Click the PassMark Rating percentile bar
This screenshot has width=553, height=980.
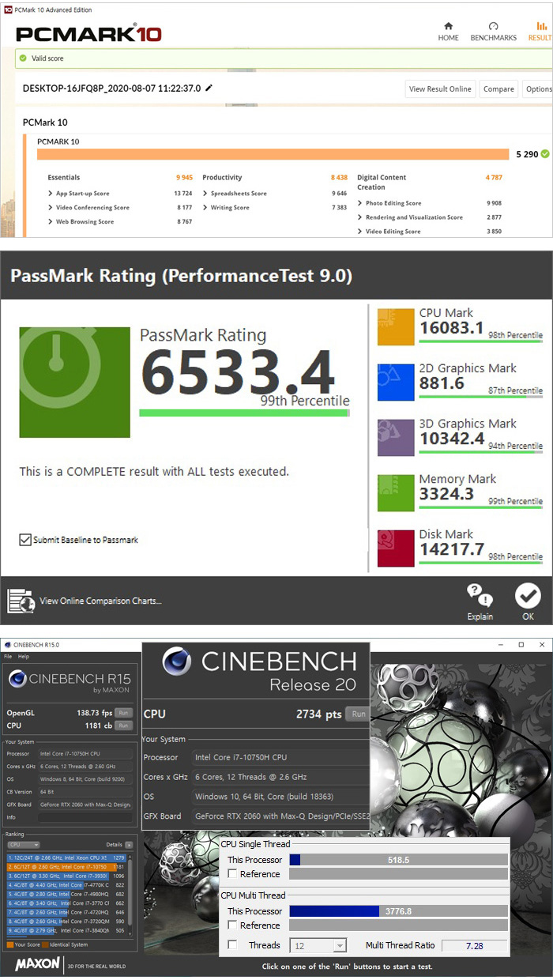pos(244,413)
